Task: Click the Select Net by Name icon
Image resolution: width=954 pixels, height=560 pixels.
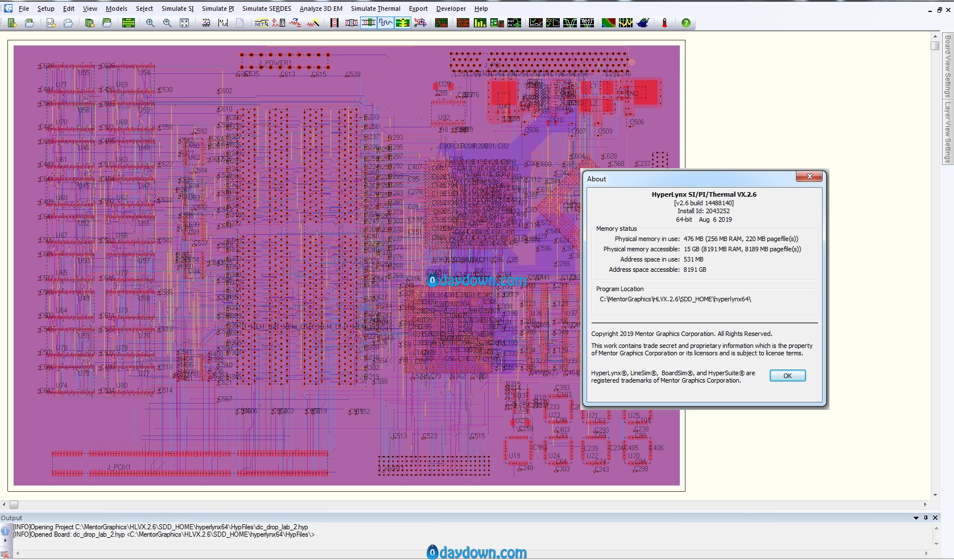Action: pyautogui.click(x=261, y=23)
